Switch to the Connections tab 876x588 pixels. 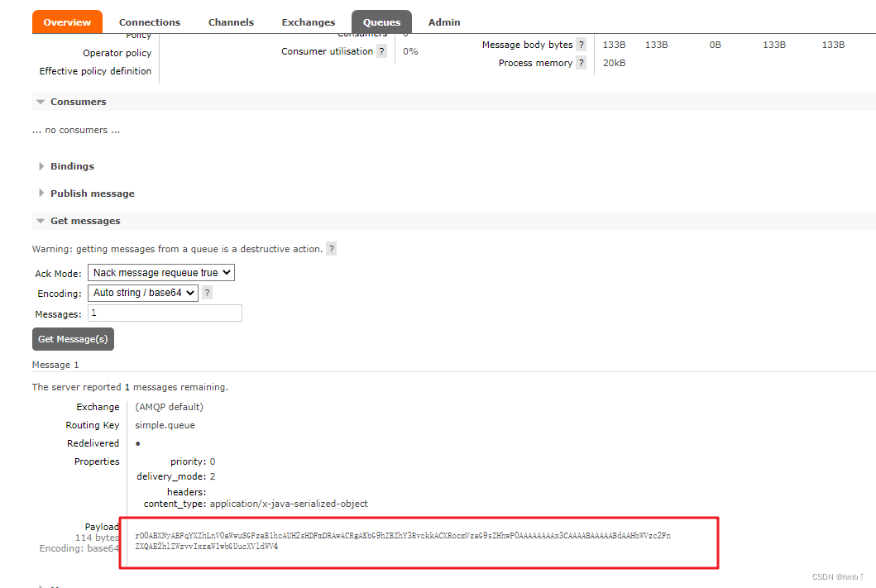coord(150,22)
